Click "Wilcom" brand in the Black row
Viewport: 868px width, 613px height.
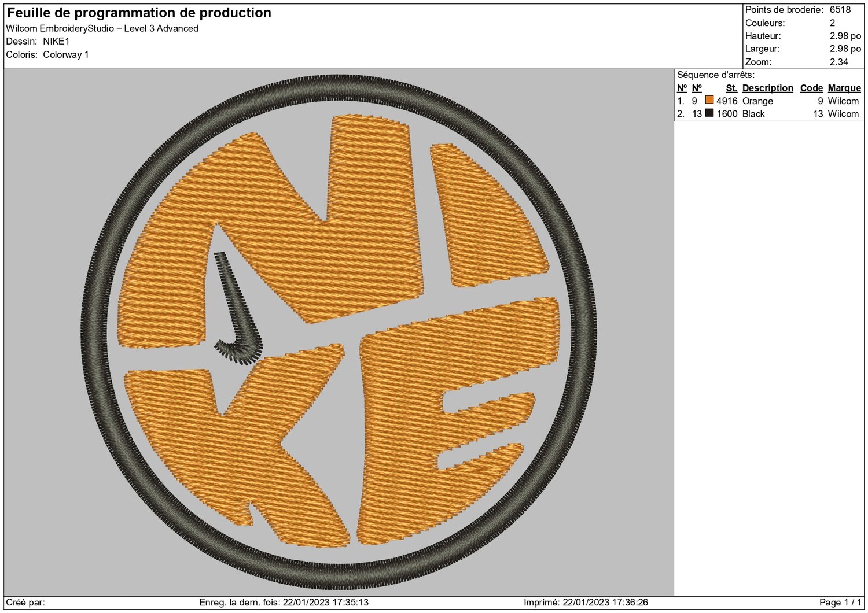pos(843,114)
